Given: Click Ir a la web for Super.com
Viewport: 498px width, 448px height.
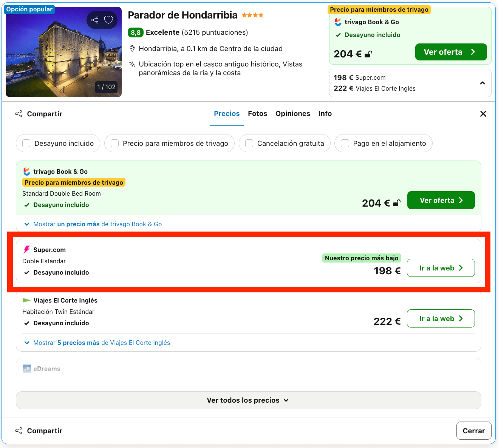Looking at the screenshot, I should pos(441,268).
